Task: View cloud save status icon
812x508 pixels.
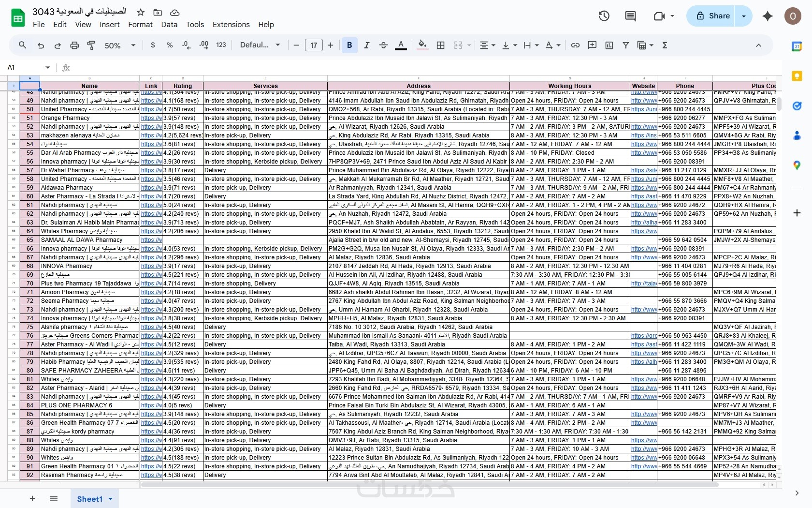Action: 175,12
